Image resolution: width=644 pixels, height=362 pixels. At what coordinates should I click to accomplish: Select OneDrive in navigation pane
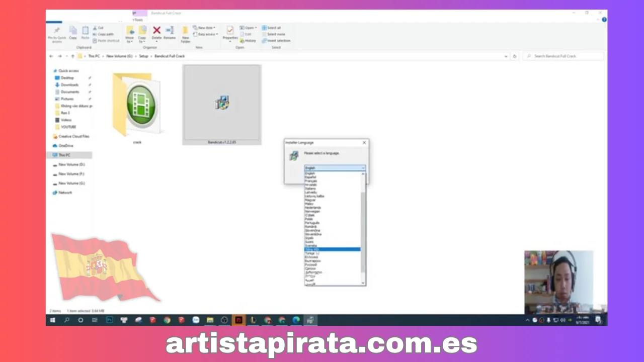[66, 146]
